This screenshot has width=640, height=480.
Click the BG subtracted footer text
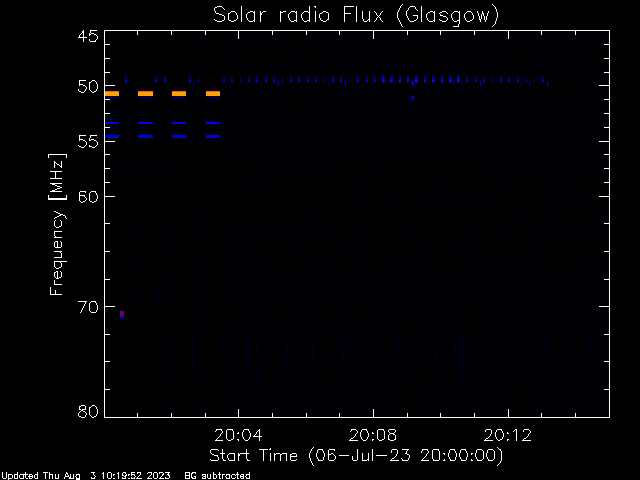point(218,475)
